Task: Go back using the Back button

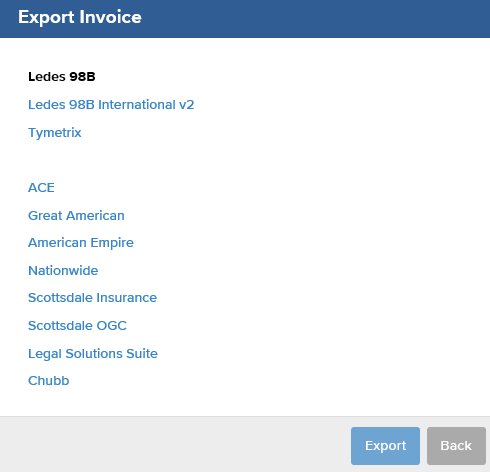Action: pyautogui.click(x=456, y=446)
